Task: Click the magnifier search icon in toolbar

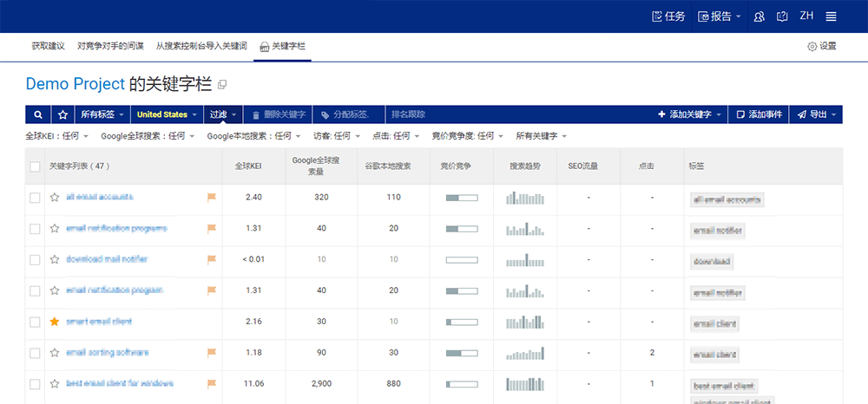Action: coord(38,114)
